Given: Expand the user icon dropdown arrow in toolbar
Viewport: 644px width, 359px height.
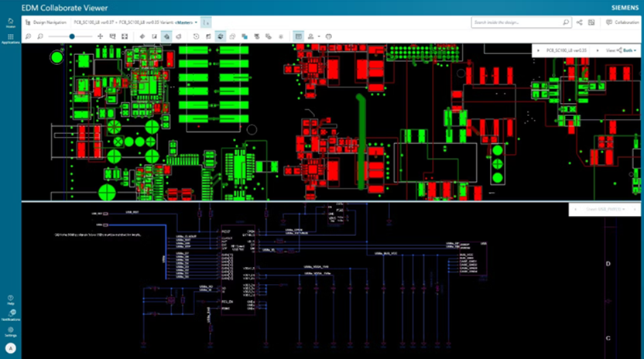Looking at the screenshot, I should 319,36.
